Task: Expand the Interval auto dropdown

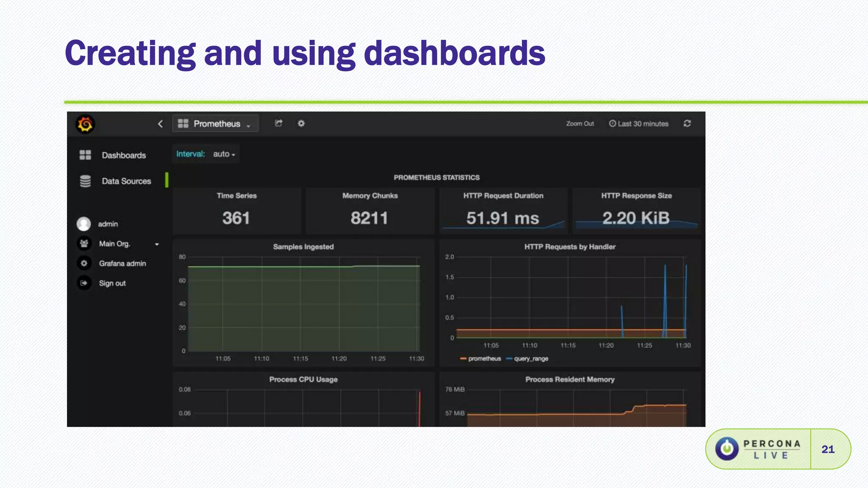Action: [x=224, y=154]
